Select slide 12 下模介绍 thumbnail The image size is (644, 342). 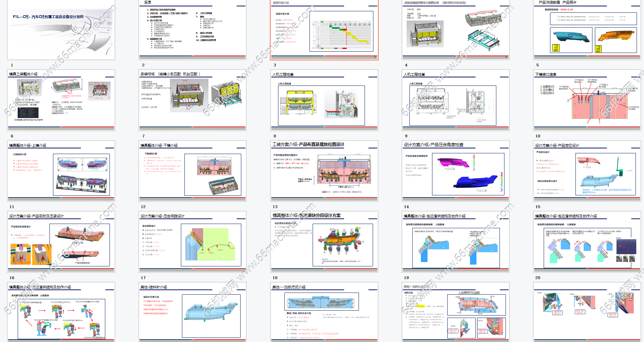tap(193, 171)
